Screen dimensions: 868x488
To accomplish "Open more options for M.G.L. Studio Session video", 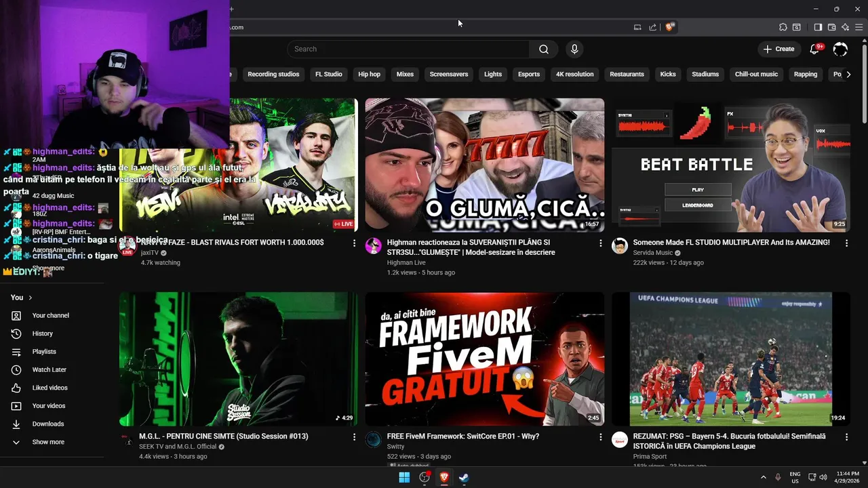I will 354,437.
